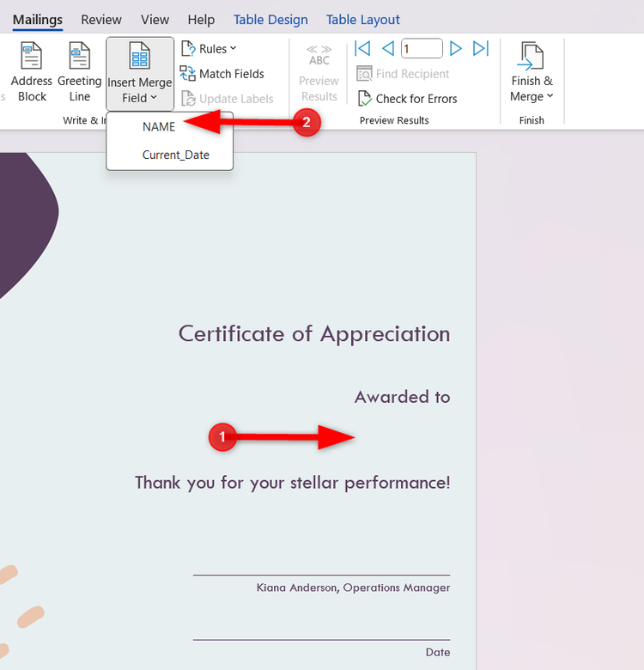
Task: Click the 'Awarded to' text
Action: coord(403,397)
